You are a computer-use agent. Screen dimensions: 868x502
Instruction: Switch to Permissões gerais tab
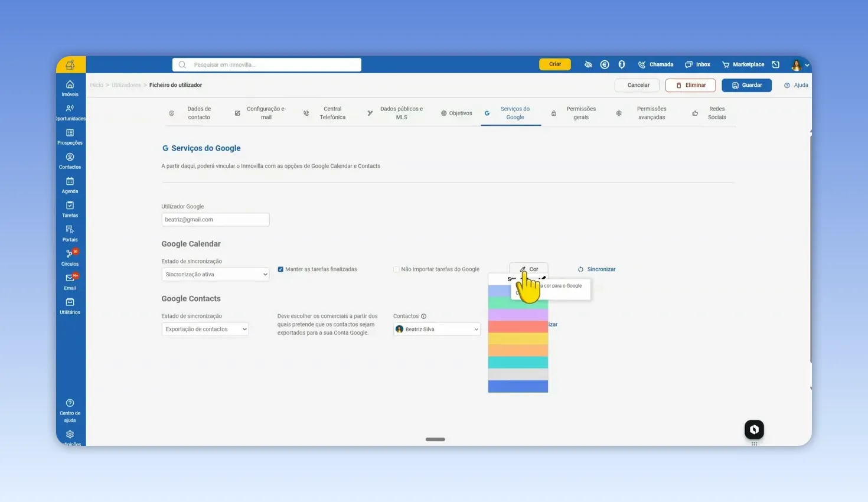click(x=575, y=113)
